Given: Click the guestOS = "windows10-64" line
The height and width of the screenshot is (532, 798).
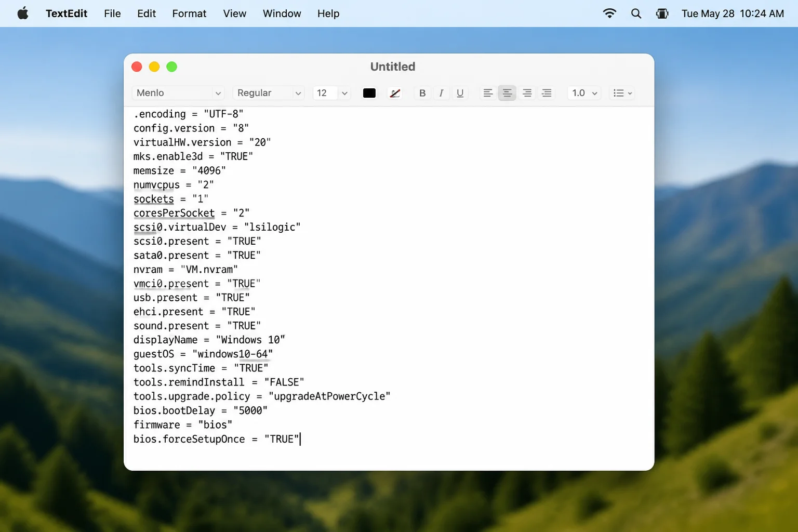Looking at the screenshot, I should [x=203, y=354].
